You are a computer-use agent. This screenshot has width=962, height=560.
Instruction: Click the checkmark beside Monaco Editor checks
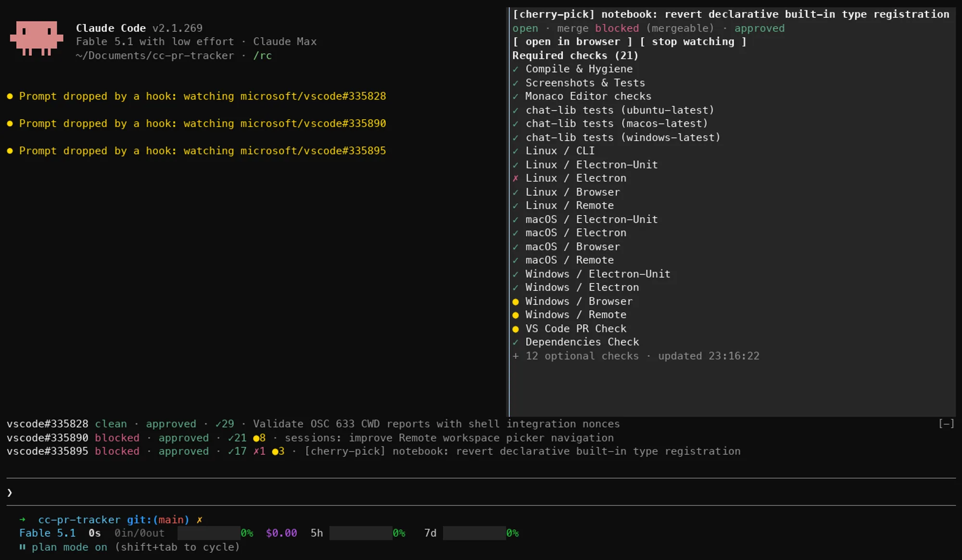click(516, 97)
